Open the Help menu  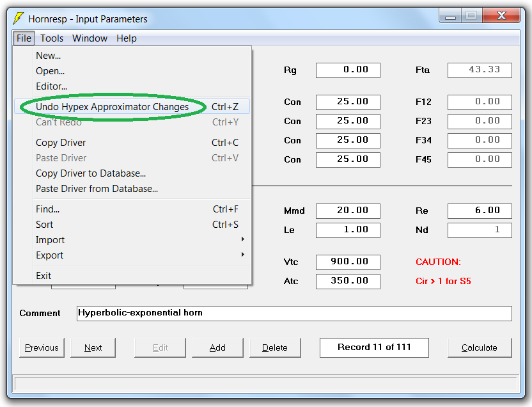(x=126, y=38)
